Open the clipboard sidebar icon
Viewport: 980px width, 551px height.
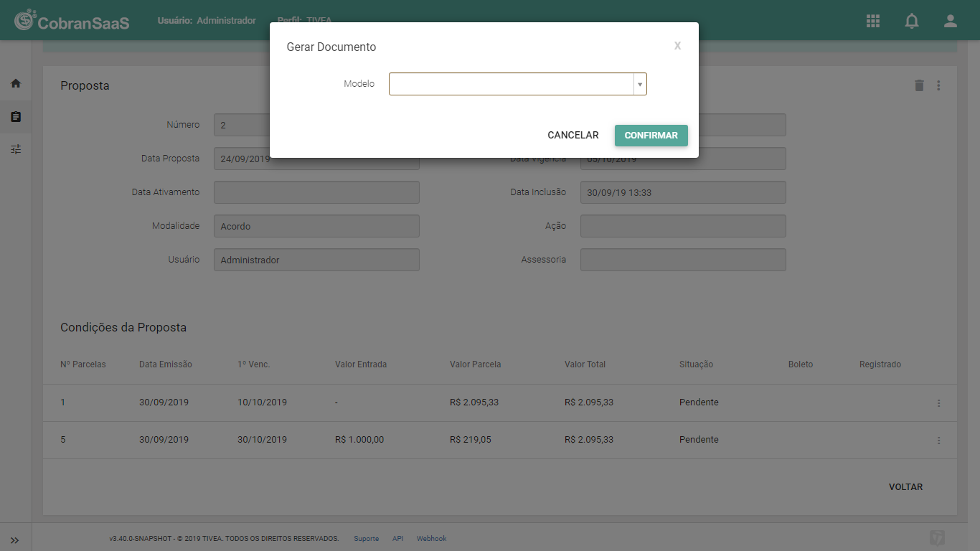pos(16,116)
